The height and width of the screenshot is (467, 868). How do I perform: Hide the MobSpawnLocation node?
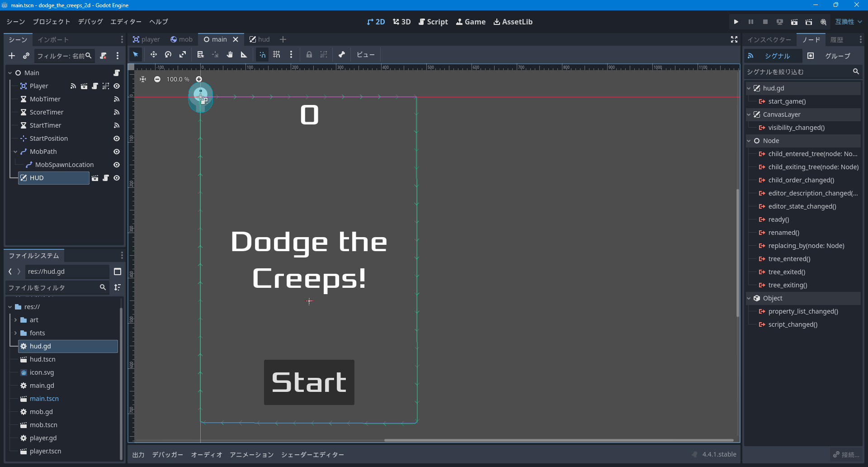pyautogui.click(x=117, y=165)
